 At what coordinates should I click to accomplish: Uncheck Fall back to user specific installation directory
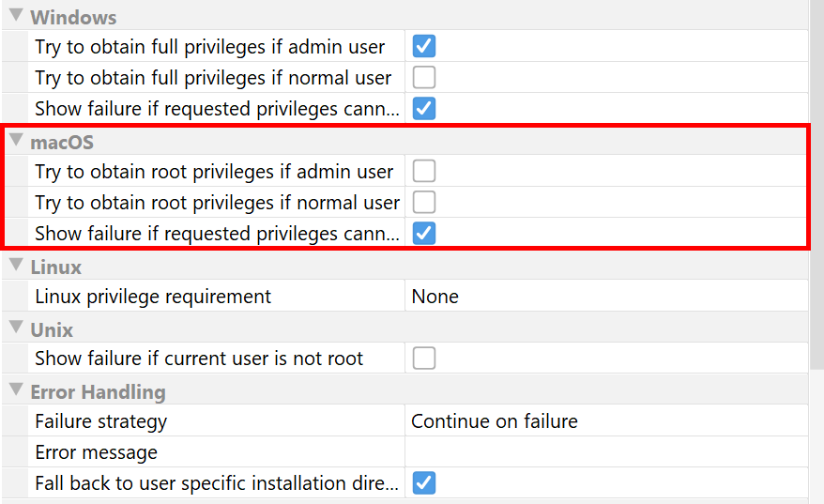coord(424,483)
